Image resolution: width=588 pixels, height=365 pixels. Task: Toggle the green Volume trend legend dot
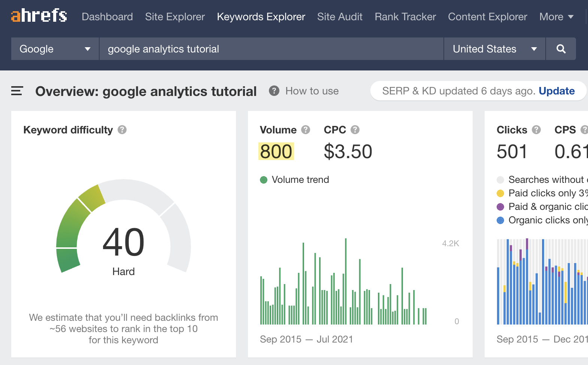[264, 180]
